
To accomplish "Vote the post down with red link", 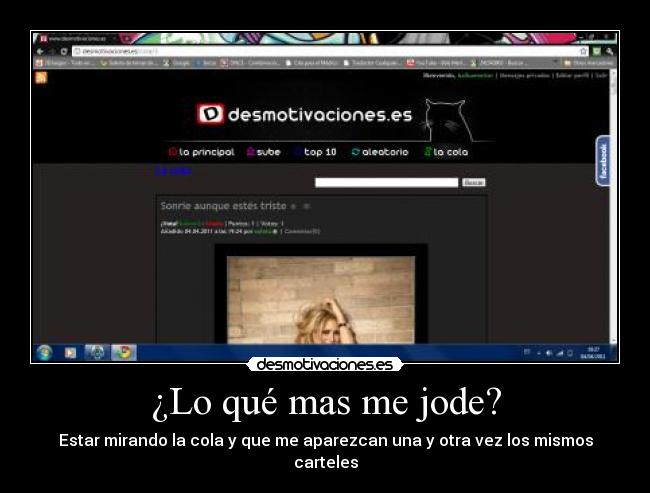I will pos(214,224).
